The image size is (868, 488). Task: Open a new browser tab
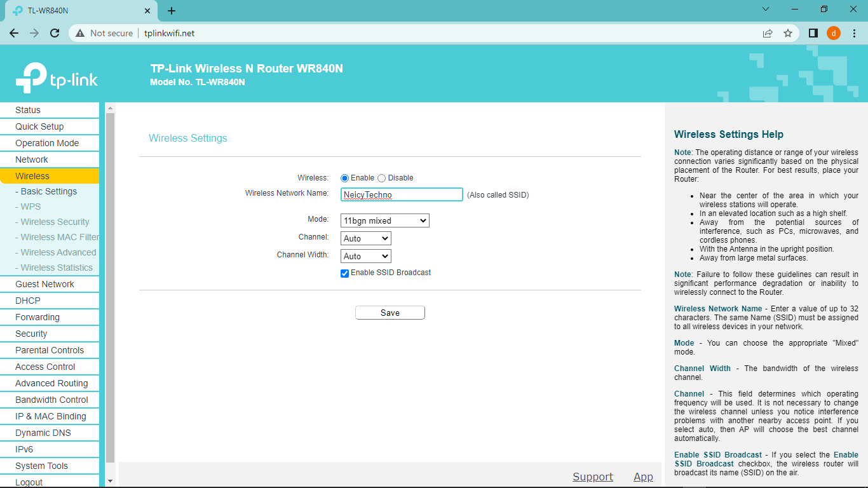pos(172,11)
